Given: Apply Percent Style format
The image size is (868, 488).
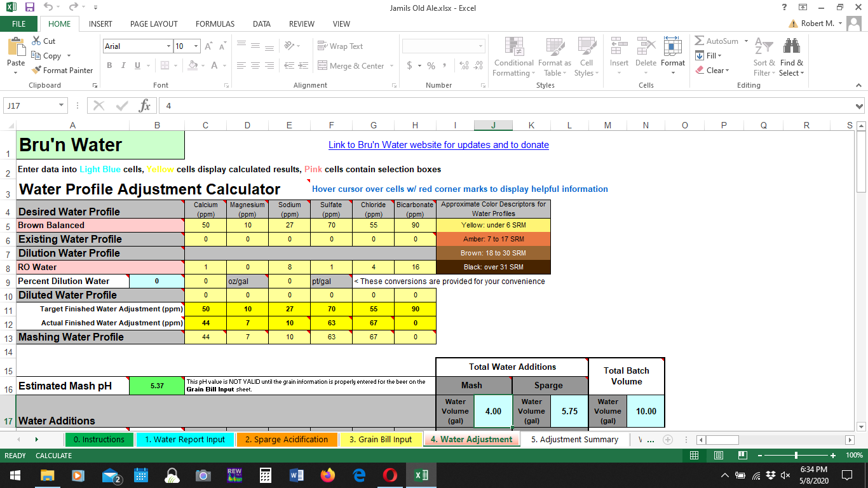Looking at the screenshot, I should pos(431,65).
